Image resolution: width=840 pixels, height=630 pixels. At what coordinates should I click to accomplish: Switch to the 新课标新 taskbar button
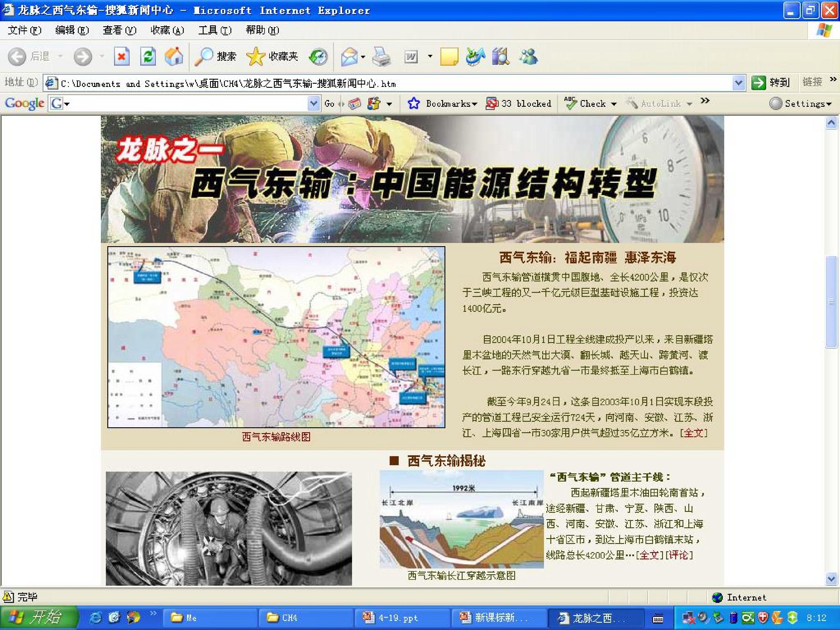pos(499,618)
